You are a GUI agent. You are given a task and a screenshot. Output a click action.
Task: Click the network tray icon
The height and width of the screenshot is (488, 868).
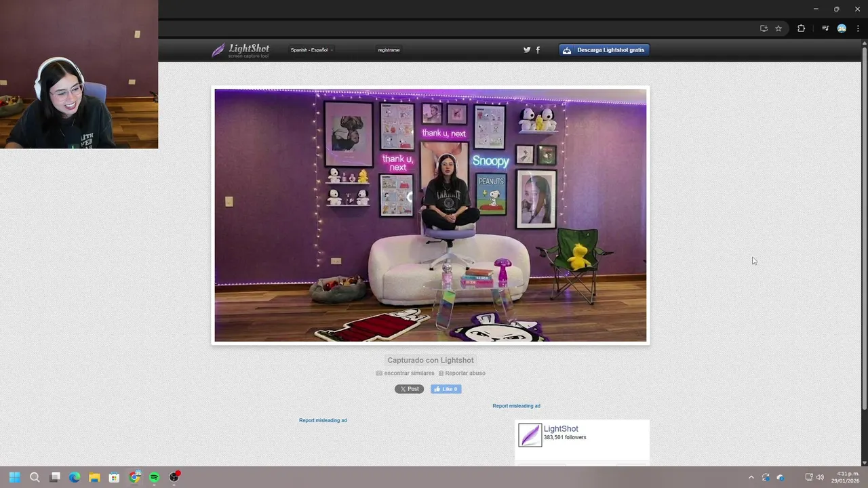pos(809,477)
